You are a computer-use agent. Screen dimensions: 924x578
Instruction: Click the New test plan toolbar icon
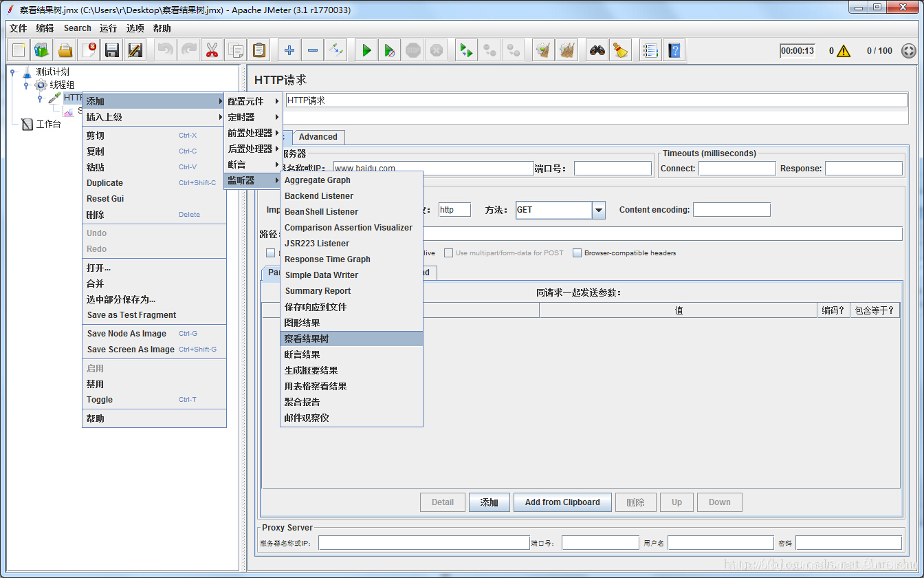(19, 50)
